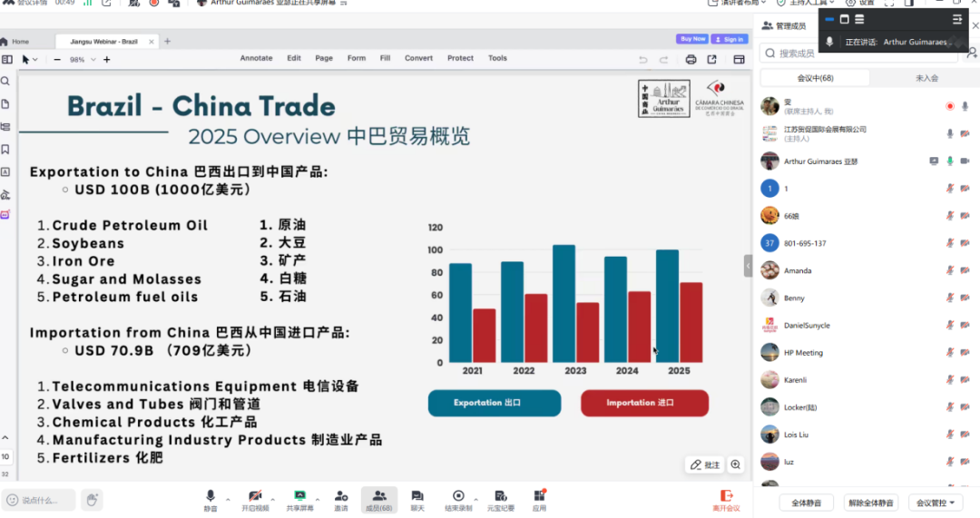980x518 pixels.
Task: Switch to 未入会 tab
Action: click(926, 78)
